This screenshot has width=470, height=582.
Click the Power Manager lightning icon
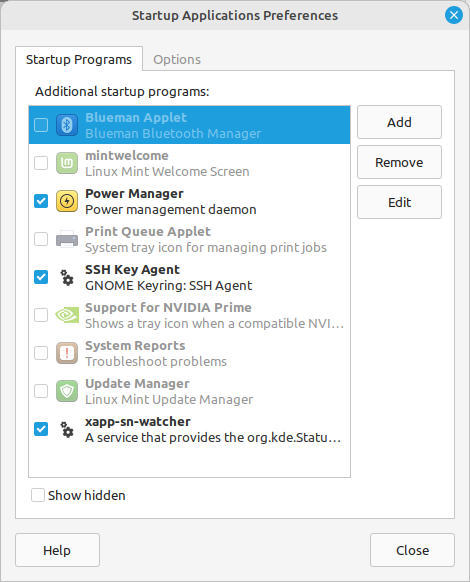pyautogui.click(x=67, y=201)
